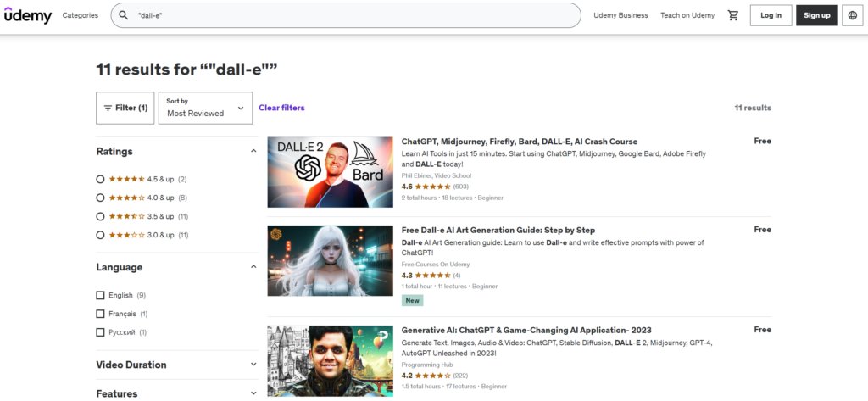The height and width of the screenshot is (401, 868).
Task: Click the white-haired girl course thumbnail
Action: (330, 260)
